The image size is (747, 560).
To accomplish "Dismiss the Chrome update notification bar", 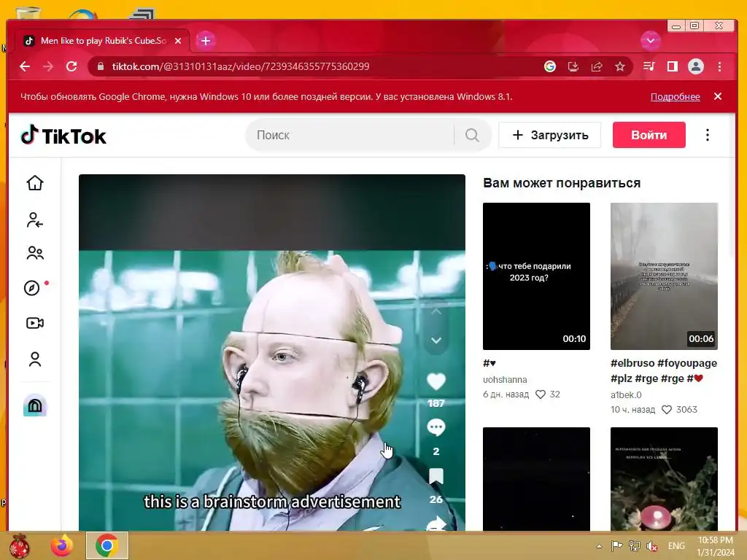I will point(718,97).
